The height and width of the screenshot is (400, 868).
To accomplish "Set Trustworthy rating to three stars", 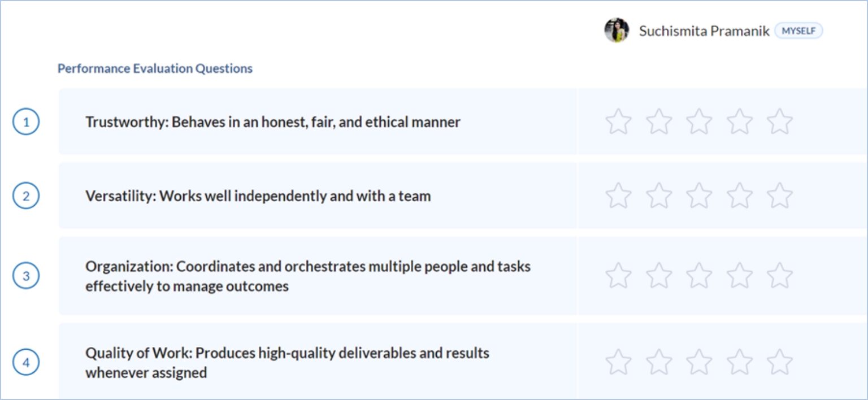I will coord(699,122).
